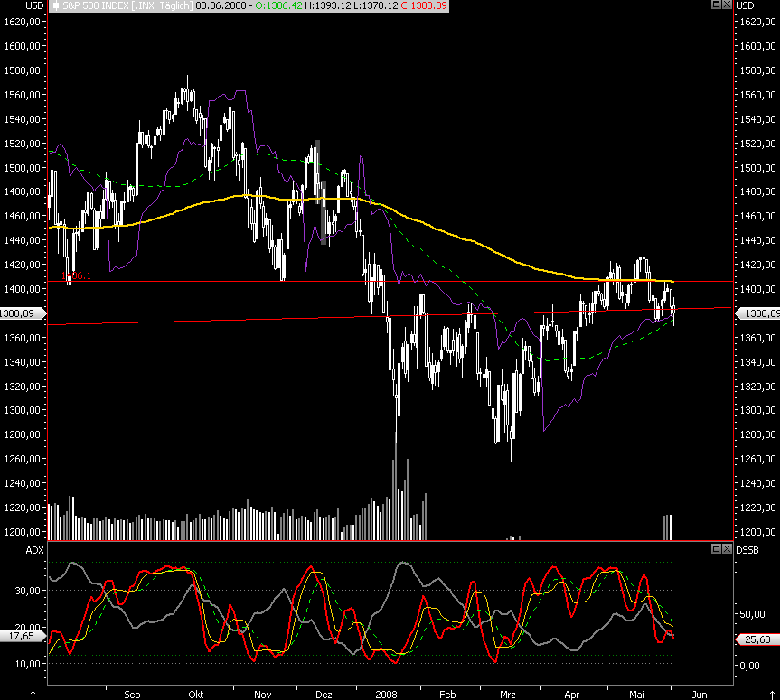Click the date 03.06.2008 in header
This screenshot has width=780, height=700.
221,6
